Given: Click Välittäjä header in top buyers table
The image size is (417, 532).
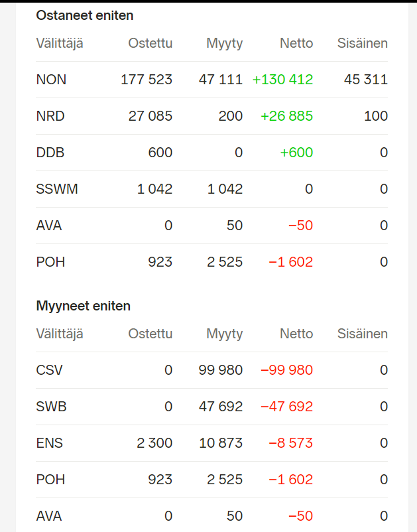Looking at the screenshot, I should tap(60, 44).
